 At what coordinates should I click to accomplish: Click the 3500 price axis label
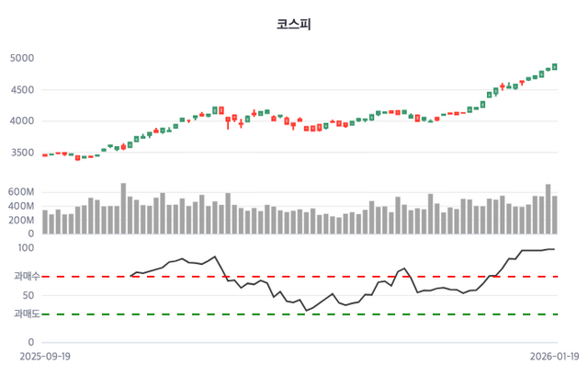[x=21, y=153]
